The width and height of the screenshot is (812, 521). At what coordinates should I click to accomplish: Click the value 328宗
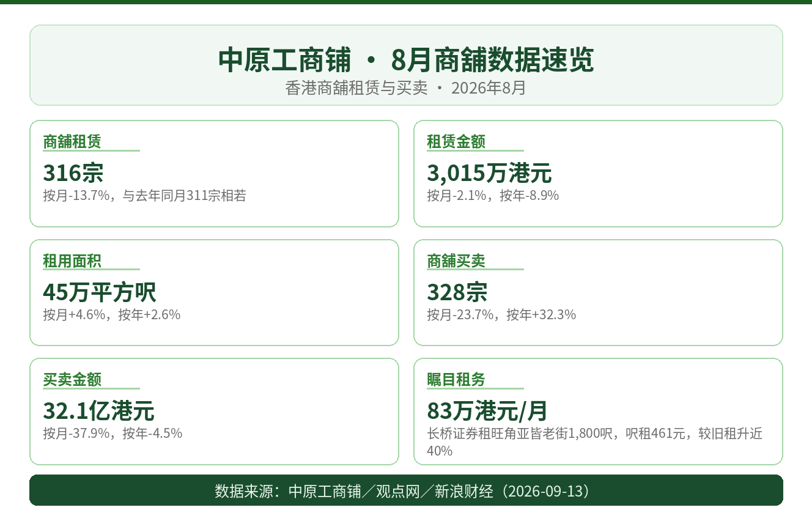click(457, 292)
